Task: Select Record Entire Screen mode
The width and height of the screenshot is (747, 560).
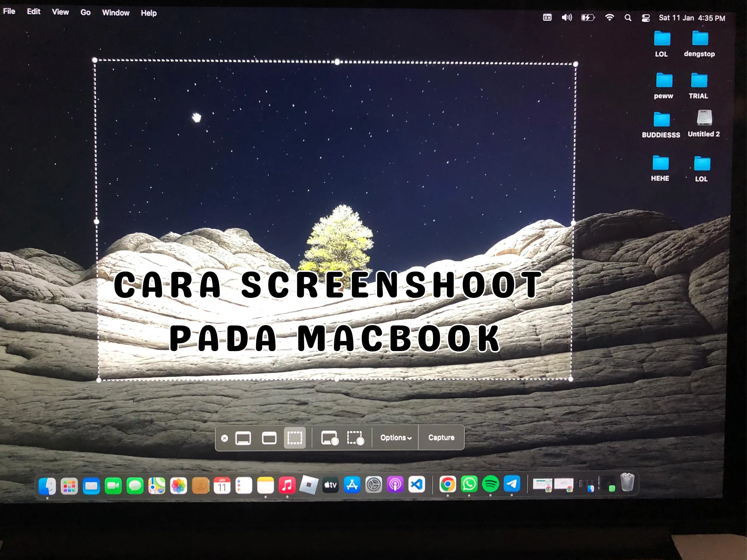Action: (330, 438)
